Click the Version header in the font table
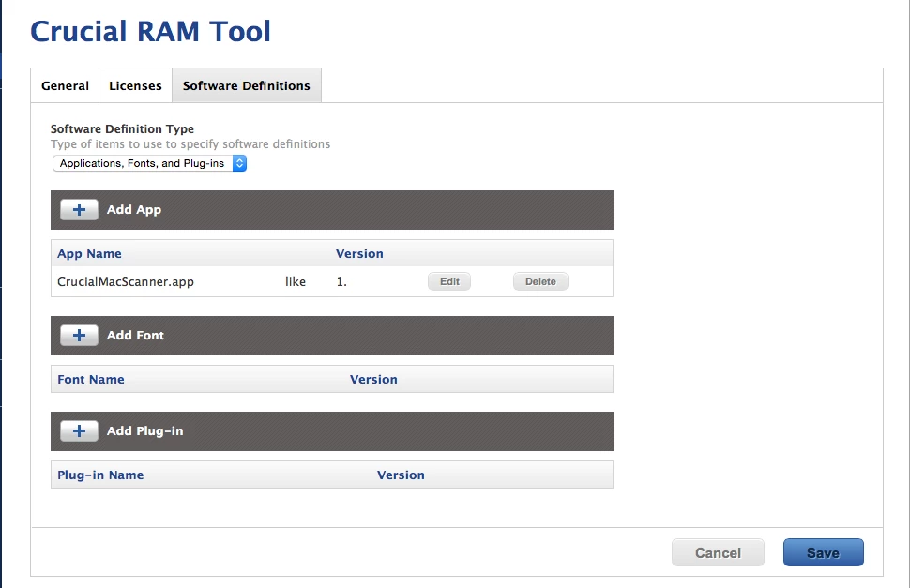Screen dimensions: 910x588 373,379
